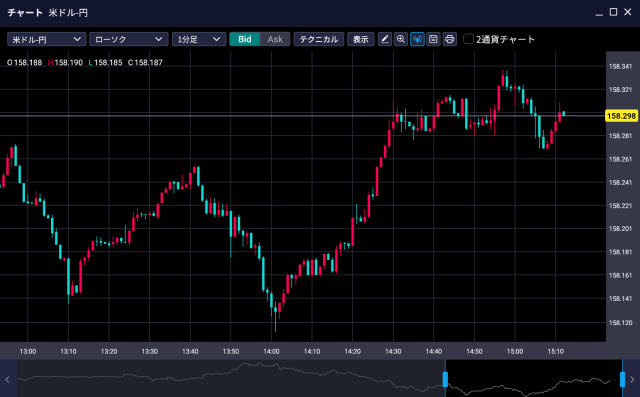Click the 表示 display button

(x=360, y=39)
